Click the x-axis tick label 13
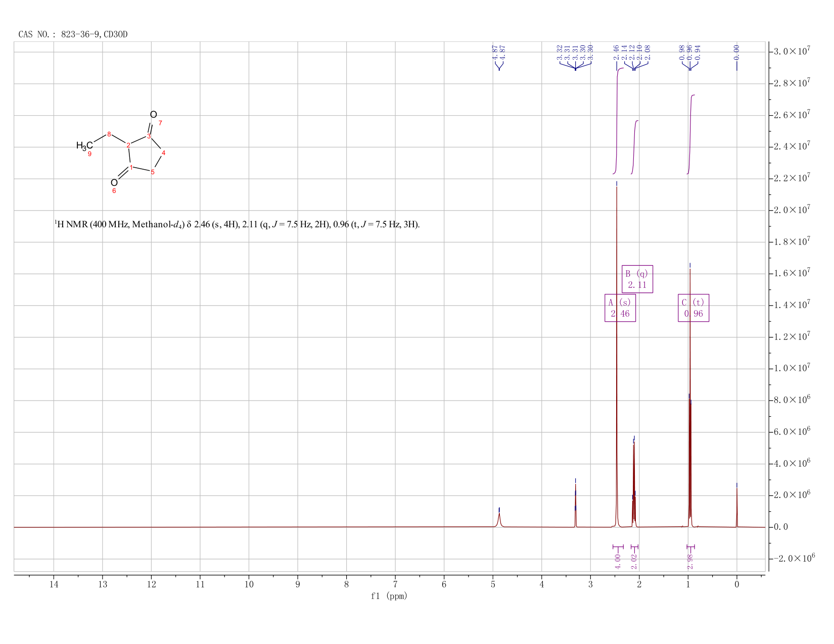The width and height of the screenshot is (834, 644). click(x=103, y=585)
